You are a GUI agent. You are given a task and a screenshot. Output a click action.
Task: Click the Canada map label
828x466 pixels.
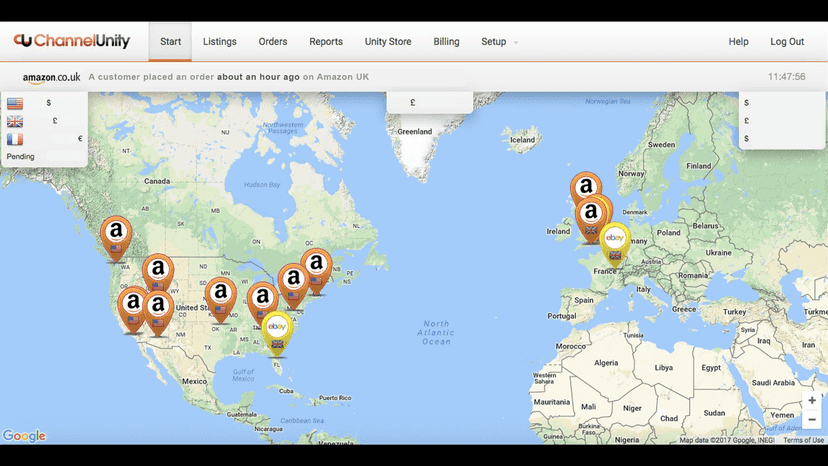click(x=157, y=181)
